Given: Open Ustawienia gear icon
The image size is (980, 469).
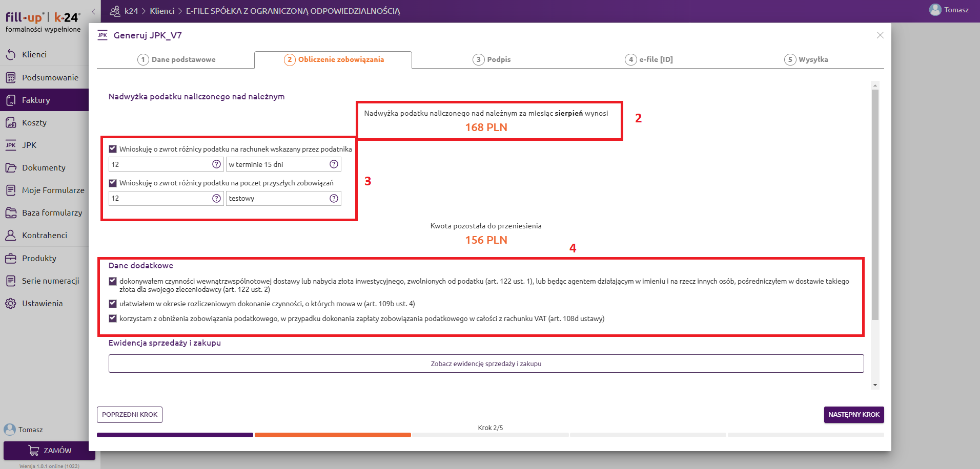Looking at the screenshot, I should tap(11, 304).
